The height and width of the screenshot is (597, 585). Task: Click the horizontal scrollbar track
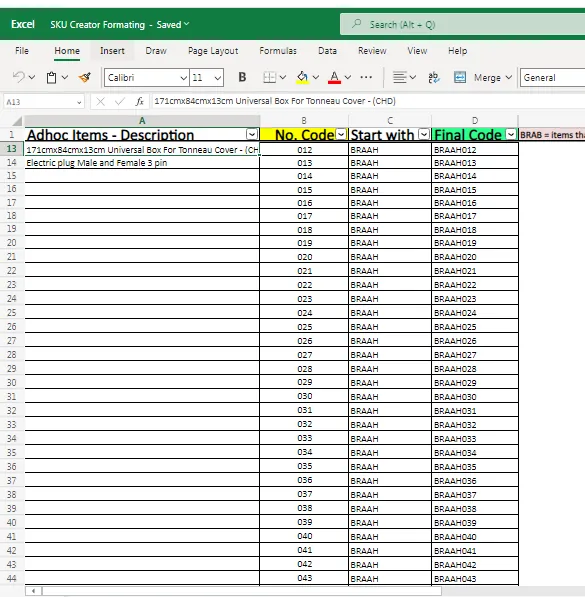click(242, 591)
